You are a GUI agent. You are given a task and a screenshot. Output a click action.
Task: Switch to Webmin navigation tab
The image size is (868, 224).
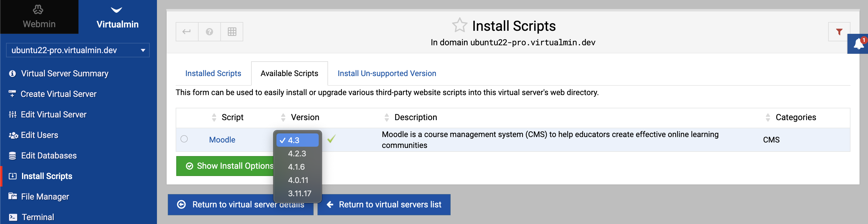[39, 17]
